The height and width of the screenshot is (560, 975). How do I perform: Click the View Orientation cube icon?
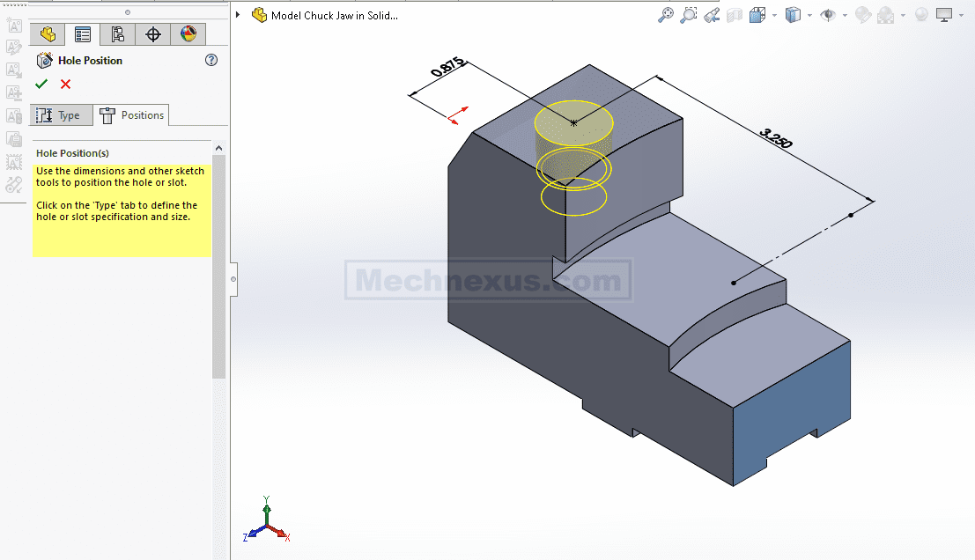click(757, 15)
